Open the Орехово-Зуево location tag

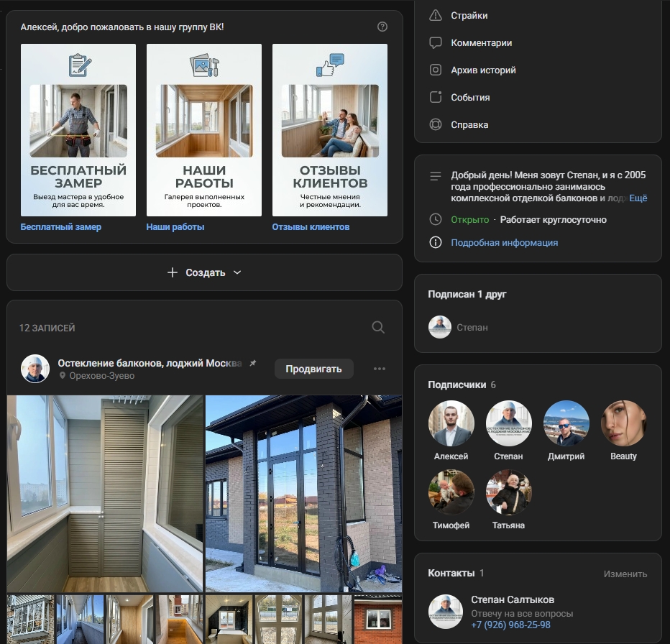pyautogui.click(x=101, y=376)
